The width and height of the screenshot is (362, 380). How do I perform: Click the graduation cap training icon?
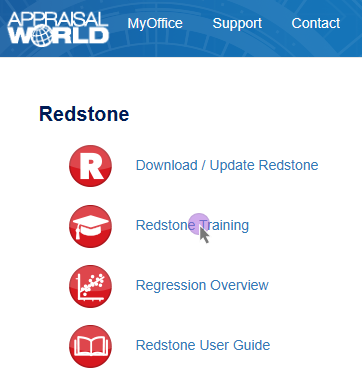point(90,226)
